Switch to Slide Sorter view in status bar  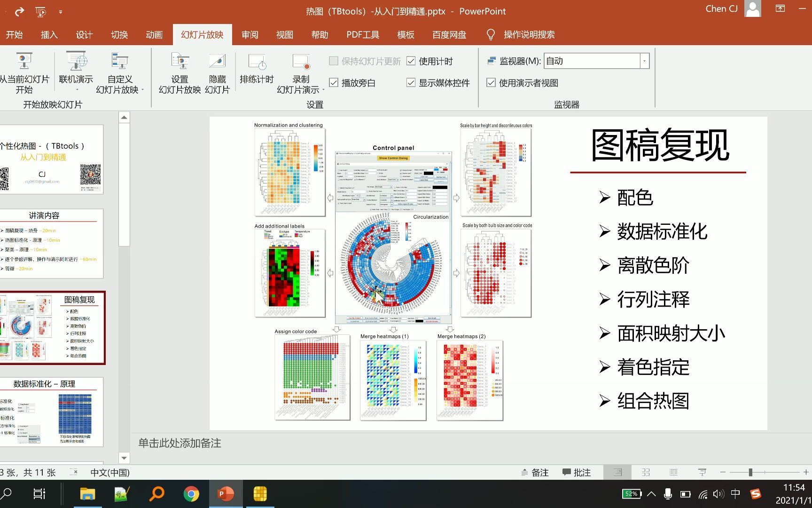click(x=646, y=472)
